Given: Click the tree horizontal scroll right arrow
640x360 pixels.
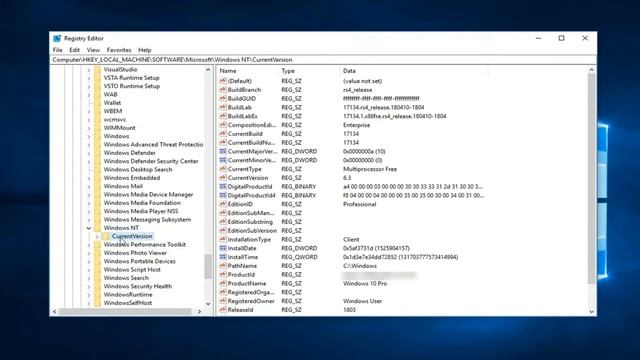Looking at the screenshot, I should [200, 311].
